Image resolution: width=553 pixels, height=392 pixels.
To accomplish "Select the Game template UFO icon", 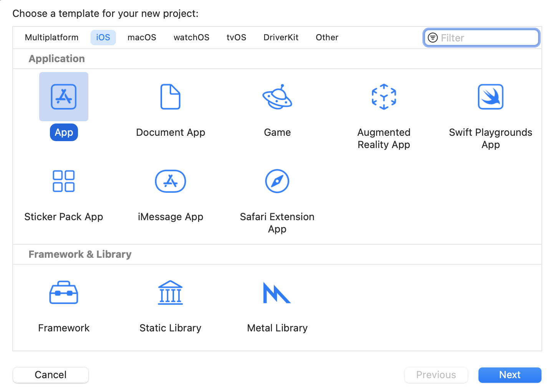I will click(x=277, y=97).
